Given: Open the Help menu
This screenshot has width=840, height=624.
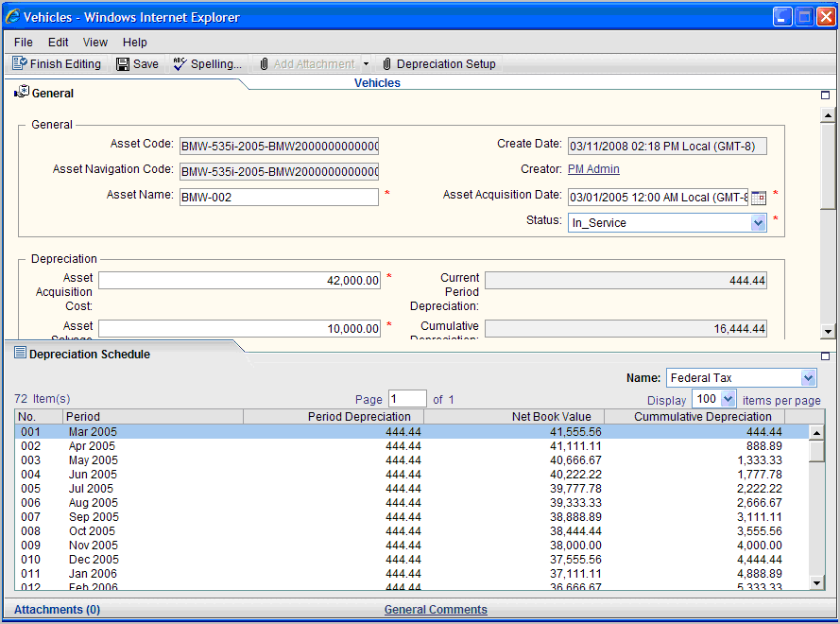Looking at the screenshot, I should point(134,43).
